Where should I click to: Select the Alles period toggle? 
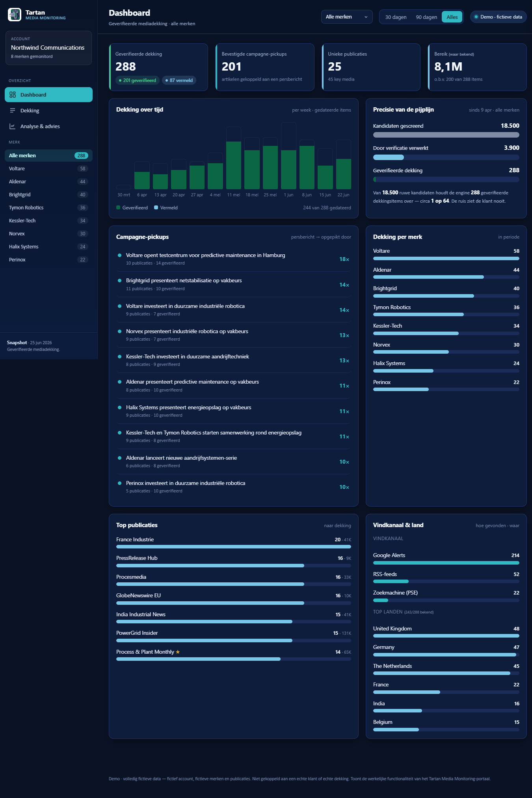coord(452,17)
